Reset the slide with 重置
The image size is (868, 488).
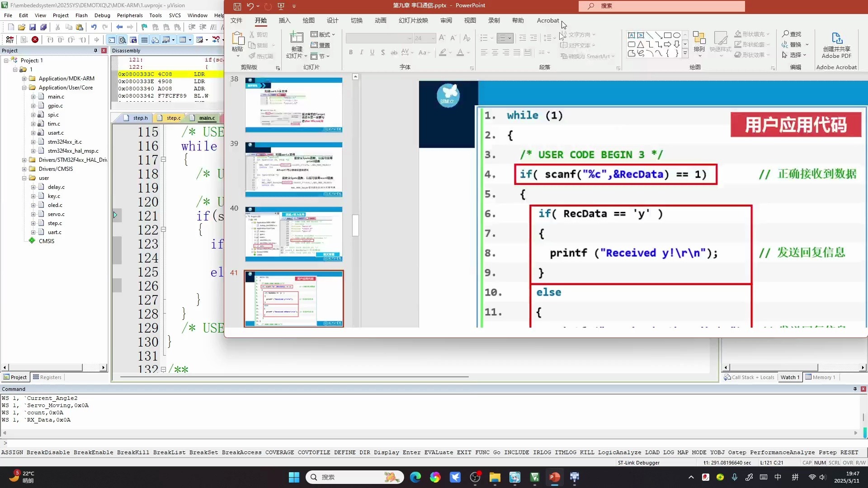(x=320, y=45)
